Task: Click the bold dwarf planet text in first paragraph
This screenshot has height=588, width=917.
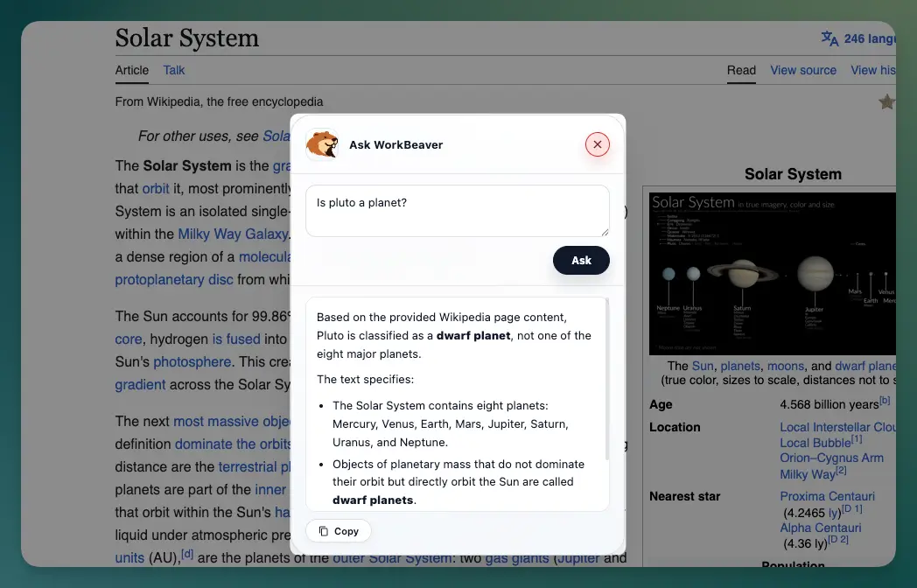Action: (x=473, y=336)
